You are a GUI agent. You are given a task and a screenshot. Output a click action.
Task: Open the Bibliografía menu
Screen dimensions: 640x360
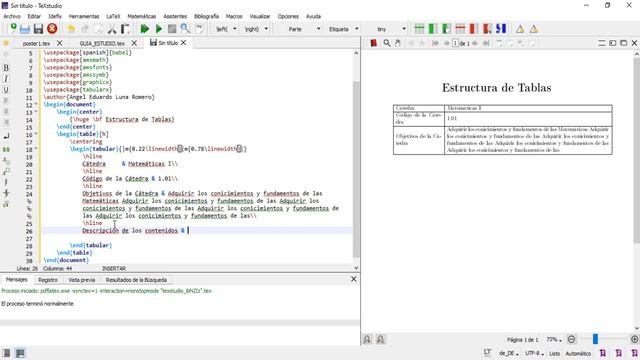[206, 16]
